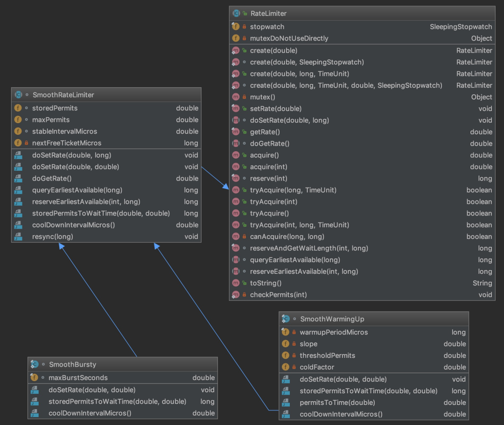Select coolDownIntervalMicros() in SmoothRateLimiter

(74, 225)
